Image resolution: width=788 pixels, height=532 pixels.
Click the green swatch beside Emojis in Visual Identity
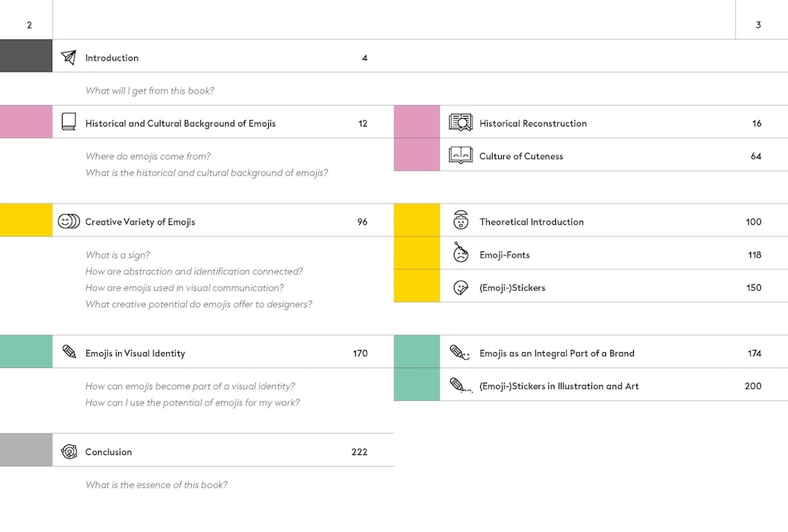pyautogui.click(x=26, y=351)
